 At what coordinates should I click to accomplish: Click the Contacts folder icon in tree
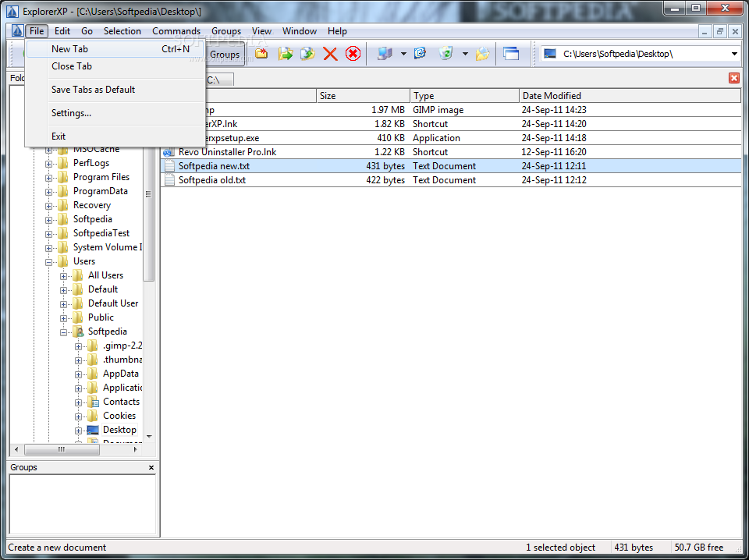click(x=93, y=402)
